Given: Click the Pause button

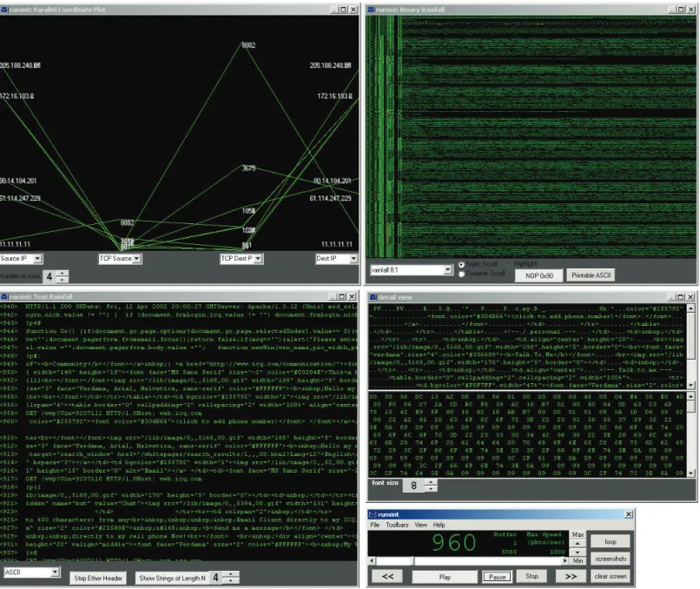Looking at the screenshot, I should [497, 577].
